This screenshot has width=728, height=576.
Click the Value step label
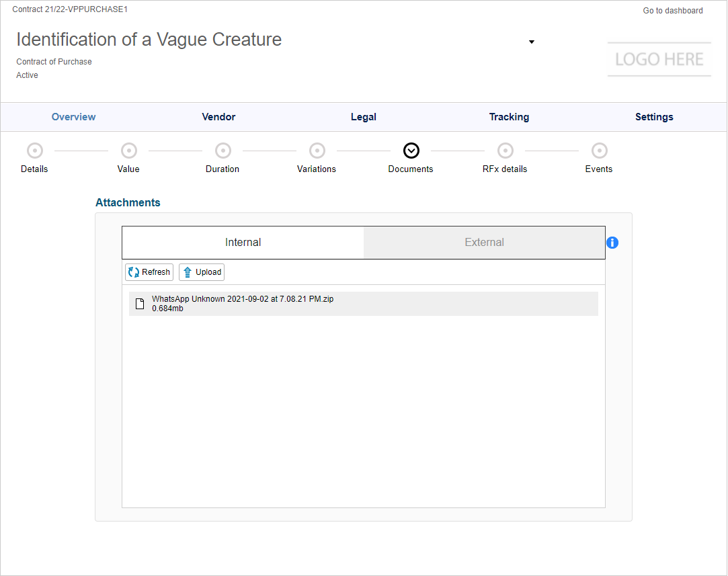pos(128,169)
